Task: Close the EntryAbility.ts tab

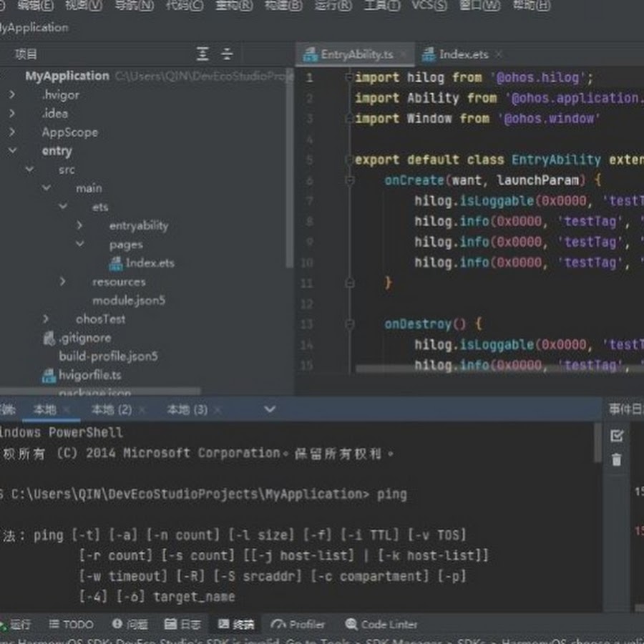Action: 404,54
